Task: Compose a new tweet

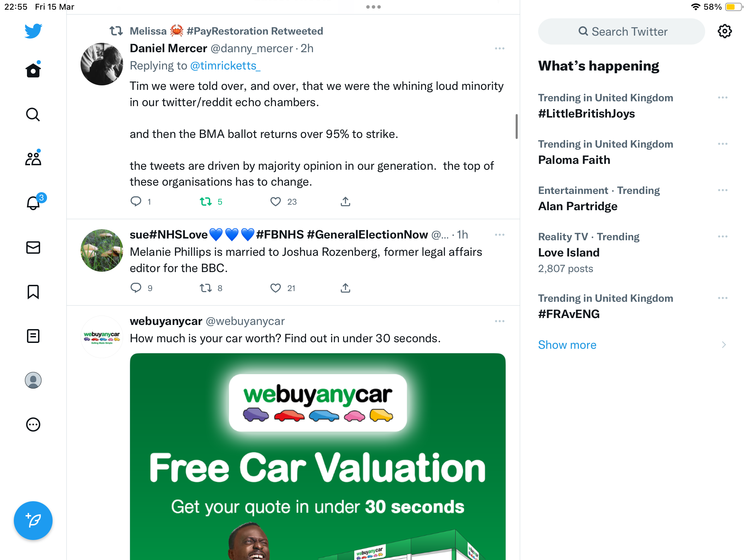Action: click(33, 521)
